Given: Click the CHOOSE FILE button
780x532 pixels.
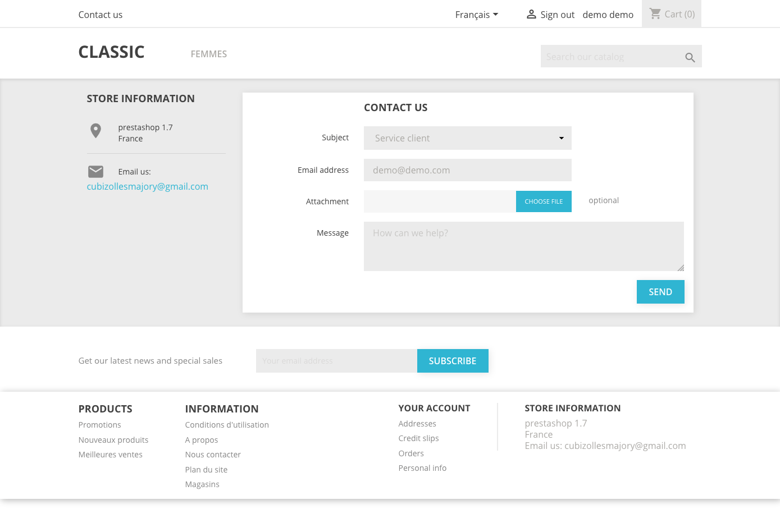Looking at the screenshot, I should [x=543, y=201].
